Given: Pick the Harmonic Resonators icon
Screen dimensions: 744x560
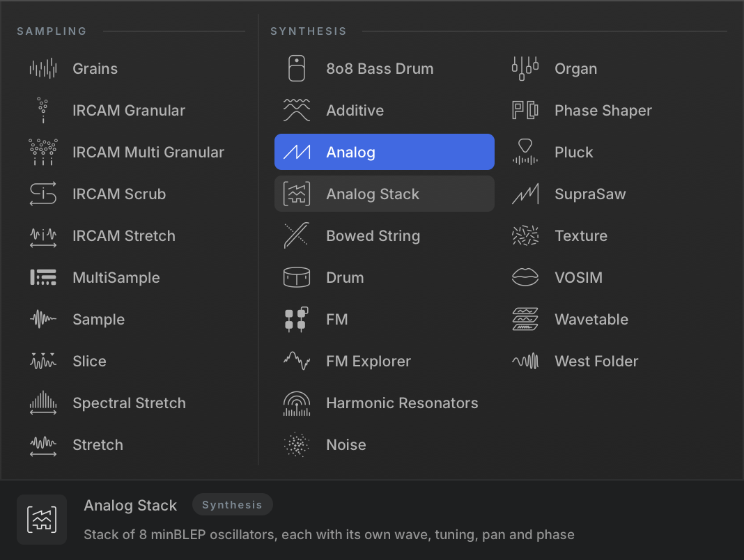Looking at the screenshot, I should pos(297,403).
